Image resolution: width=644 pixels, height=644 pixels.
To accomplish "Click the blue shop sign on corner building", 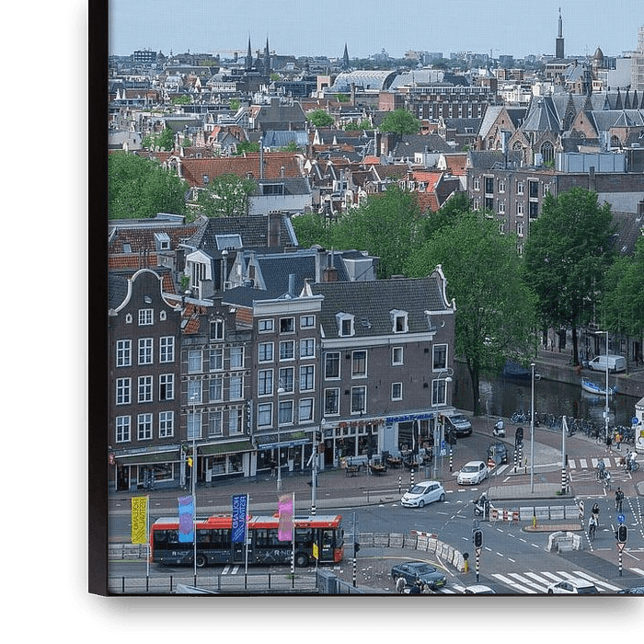I will point(409,419).
